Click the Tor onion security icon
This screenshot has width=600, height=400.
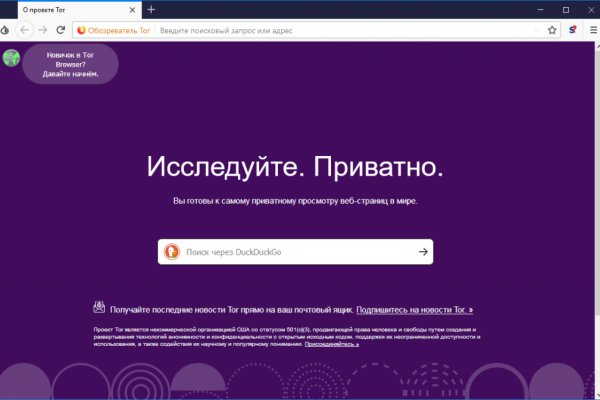coord(7,30)
